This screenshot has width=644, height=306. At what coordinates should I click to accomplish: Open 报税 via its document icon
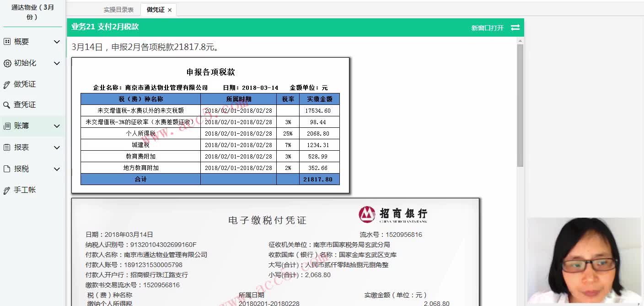[6, 168]
